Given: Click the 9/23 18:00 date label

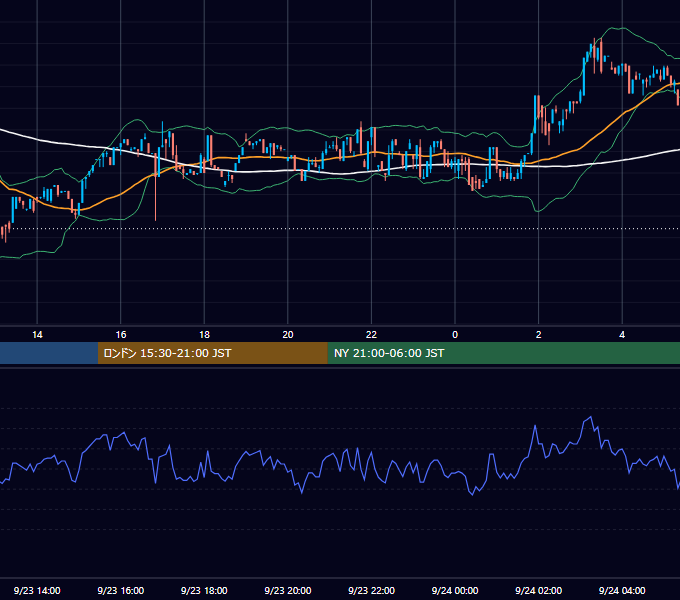Looking at the screenshot, I should point(204,590).
